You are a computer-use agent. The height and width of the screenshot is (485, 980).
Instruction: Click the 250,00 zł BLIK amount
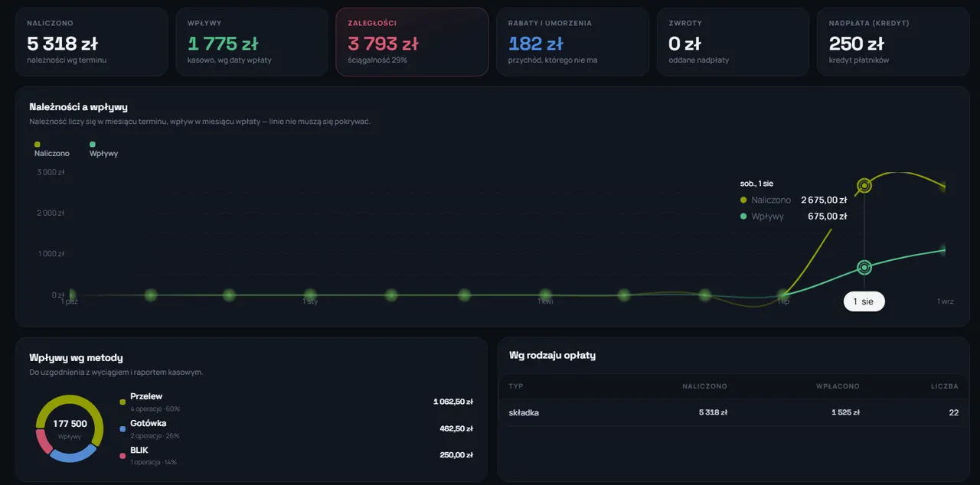[458, 455]
